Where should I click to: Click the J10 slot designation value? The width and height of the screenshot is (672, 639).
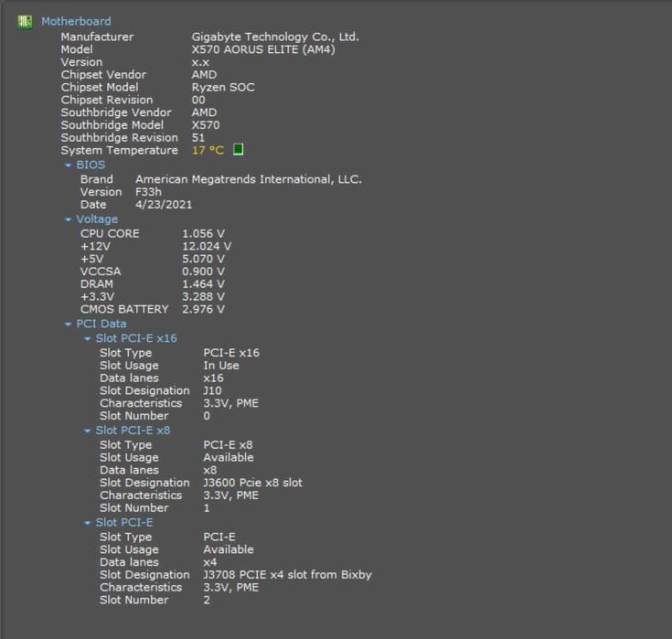212,390
